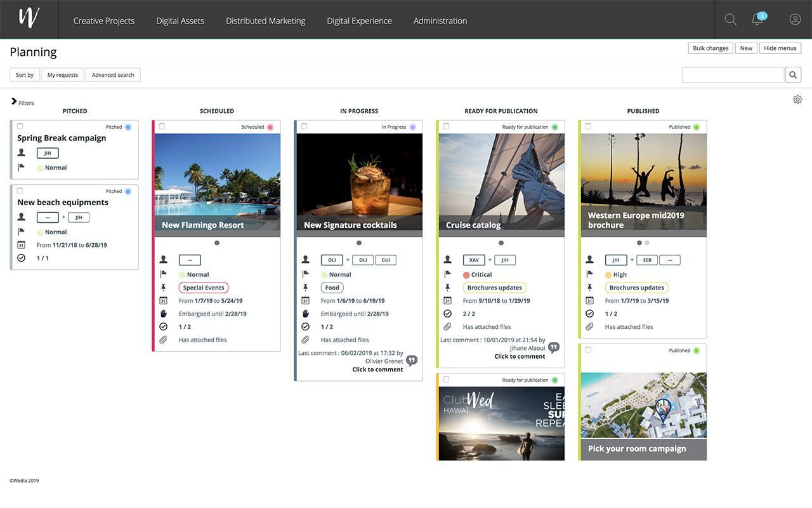Check the Cruise catalog card checkbox
This screenshot has width=812, height=508.
tap(445, 126)
